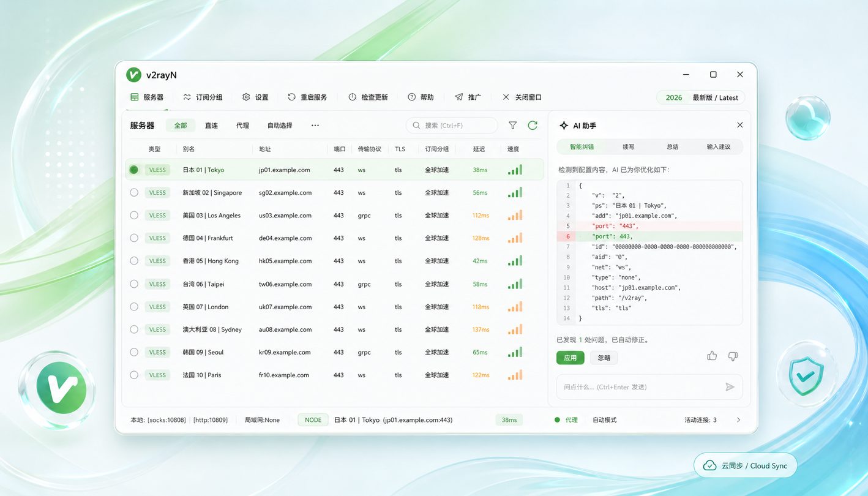
Task: Click the v2rayN logo icon in title bar
Action: (x=133, y=75)
